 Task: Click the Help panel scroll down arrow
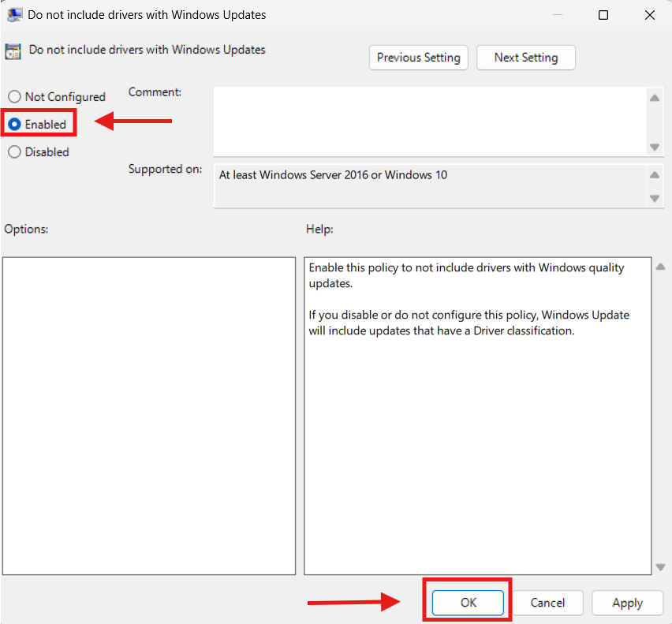tap(660, 567)
